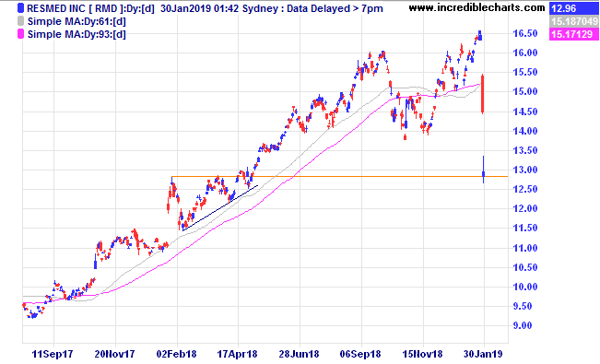Viewport: 600px width, 364px height.
Task: Click the 11.00 price axis label
Action: point(525,248)
